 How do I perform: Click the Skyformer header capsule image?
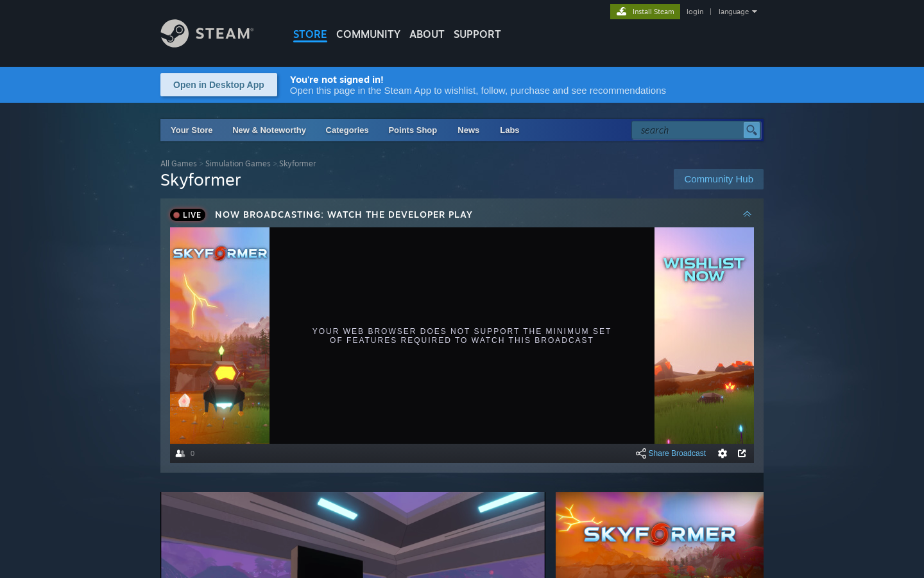[660, 535]
